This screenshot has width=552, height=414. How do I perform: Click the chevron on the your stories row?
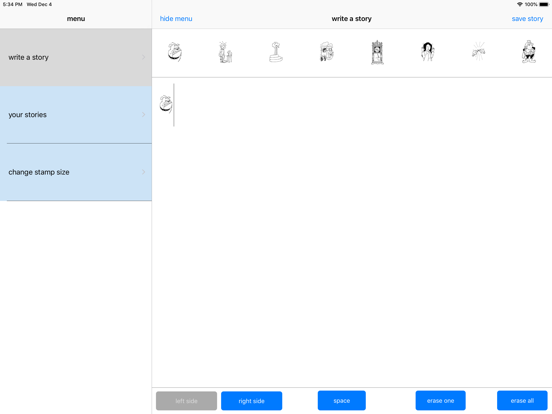coord(143,115)
